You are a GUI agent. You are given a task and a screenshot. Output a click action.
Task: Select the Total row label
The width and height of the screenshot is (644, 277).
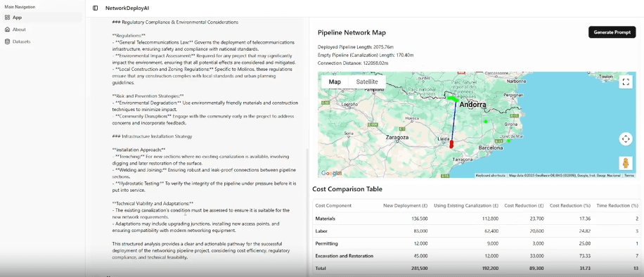(x=320, y=268)
